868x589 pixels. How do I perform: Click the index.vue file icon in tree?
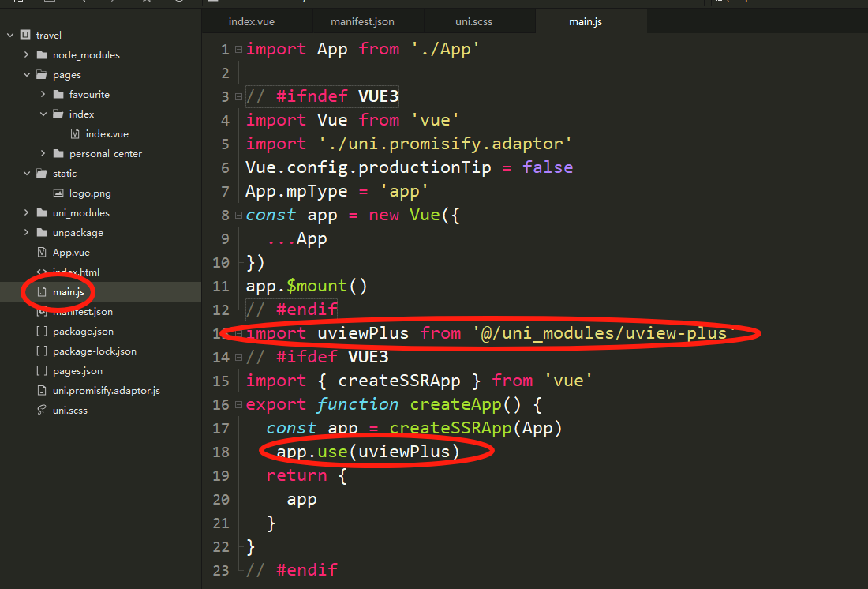point(75,134)
